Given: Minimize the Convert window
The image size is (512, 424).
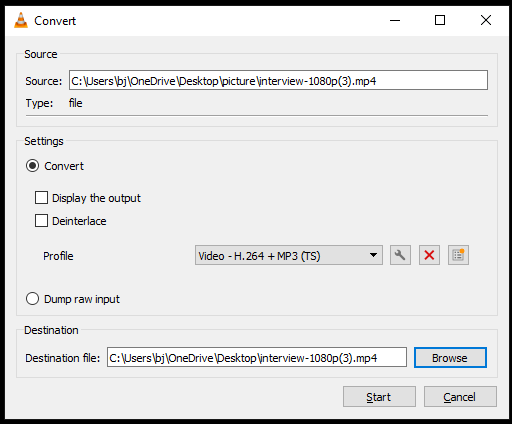Looking at the screenshot, I should (395, 20).
